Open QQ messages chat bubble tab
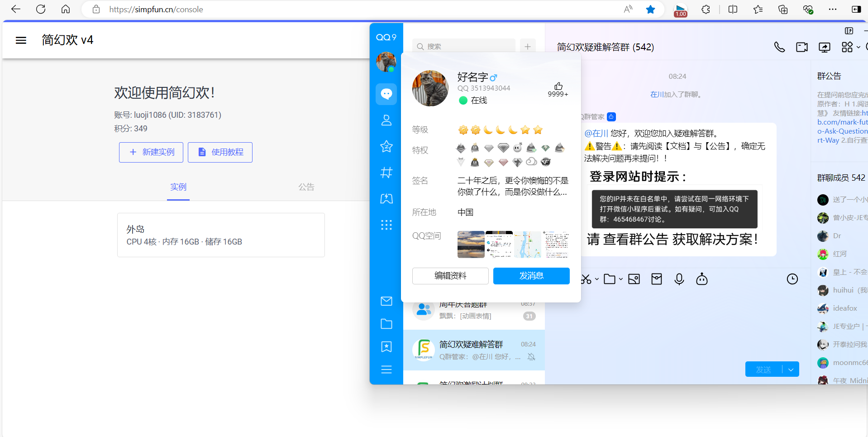The image size is (868, 437). tap(386, 94)
